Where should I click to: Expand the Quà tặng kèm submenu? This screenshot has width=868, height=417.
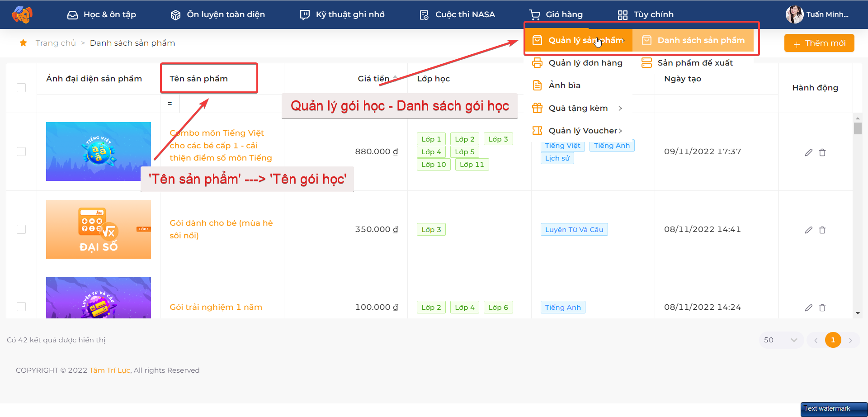(578, 108)
